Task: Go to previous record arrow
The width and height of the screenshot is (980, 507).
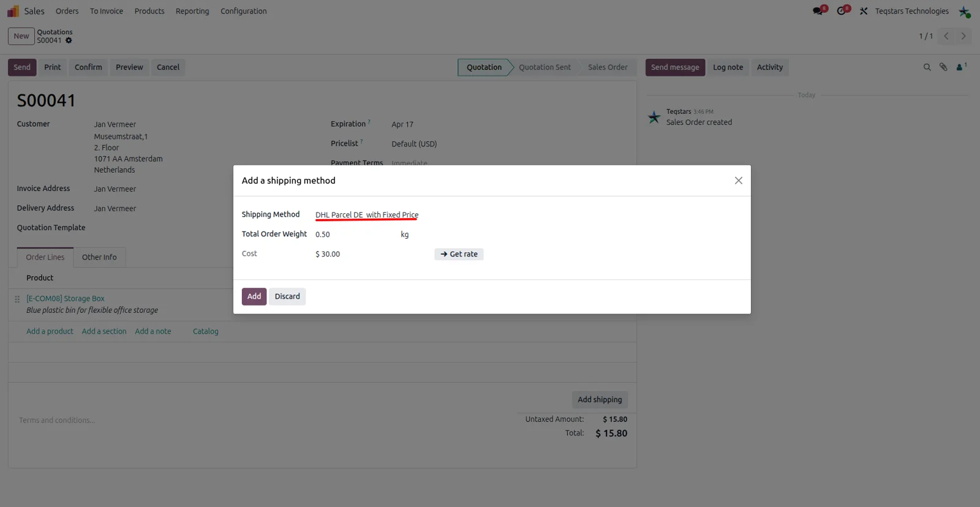Action: (x=946, y=36)
